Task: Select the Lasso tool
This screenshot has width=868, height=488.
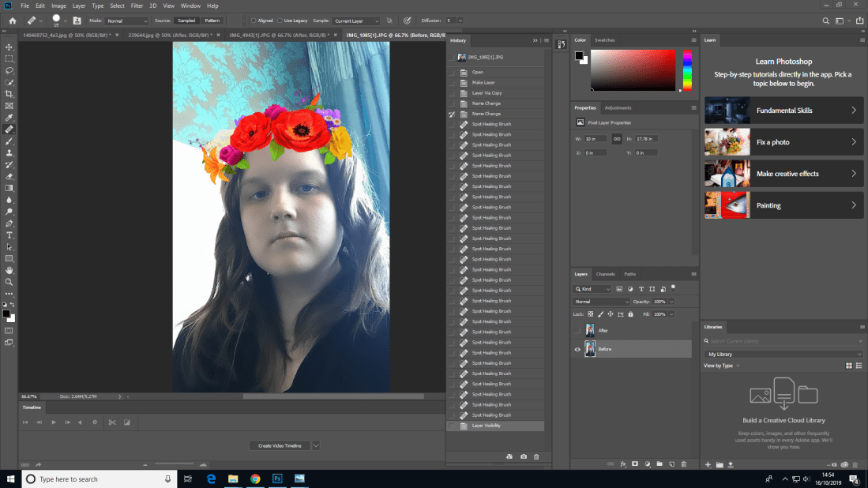Action: click(x=9, y=70)
